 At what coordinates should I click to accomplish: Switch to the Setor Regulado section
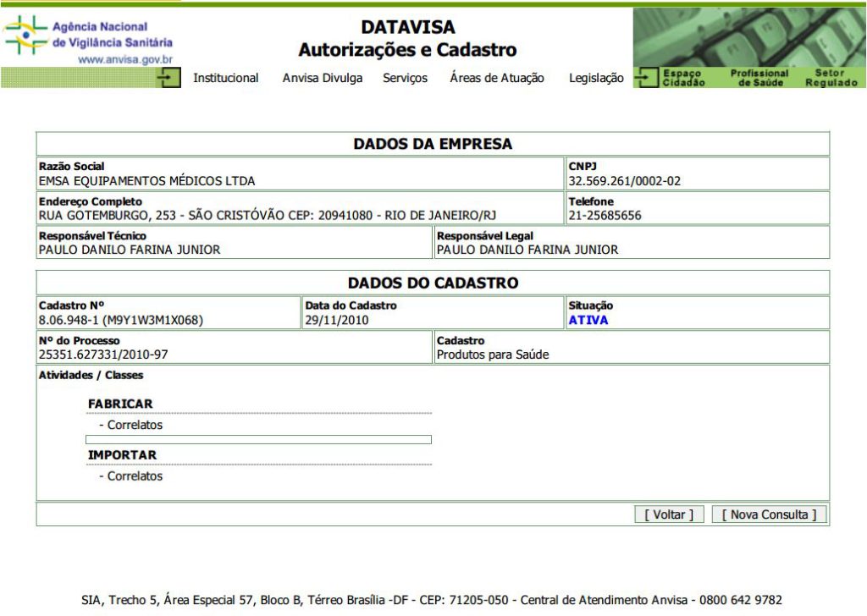click(x=831, y=78)
